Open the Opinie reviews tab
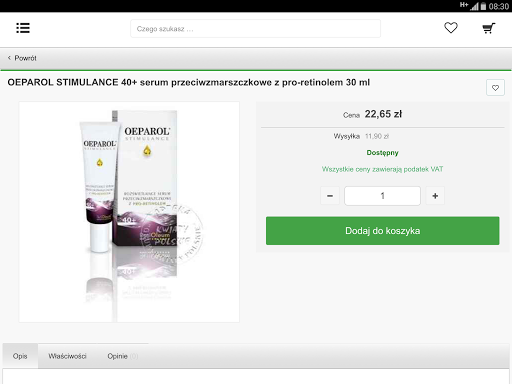The image size is (512, 384). 122,356
